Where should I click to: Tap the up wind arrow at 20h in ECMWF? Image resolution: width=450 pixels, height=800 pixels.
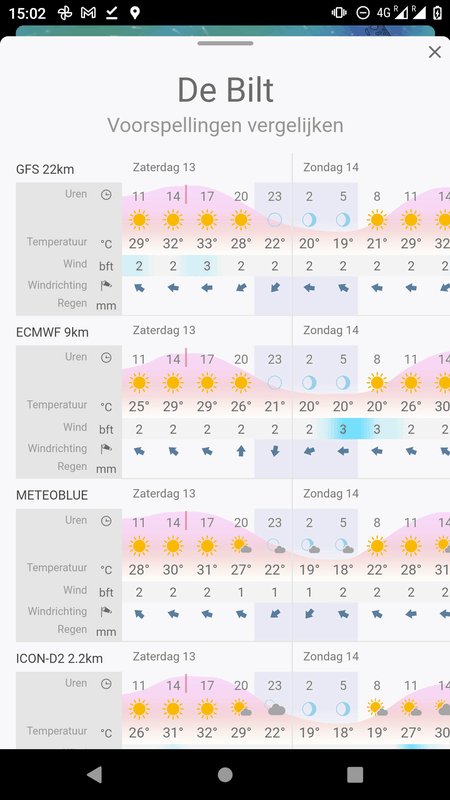coord(241,451)
